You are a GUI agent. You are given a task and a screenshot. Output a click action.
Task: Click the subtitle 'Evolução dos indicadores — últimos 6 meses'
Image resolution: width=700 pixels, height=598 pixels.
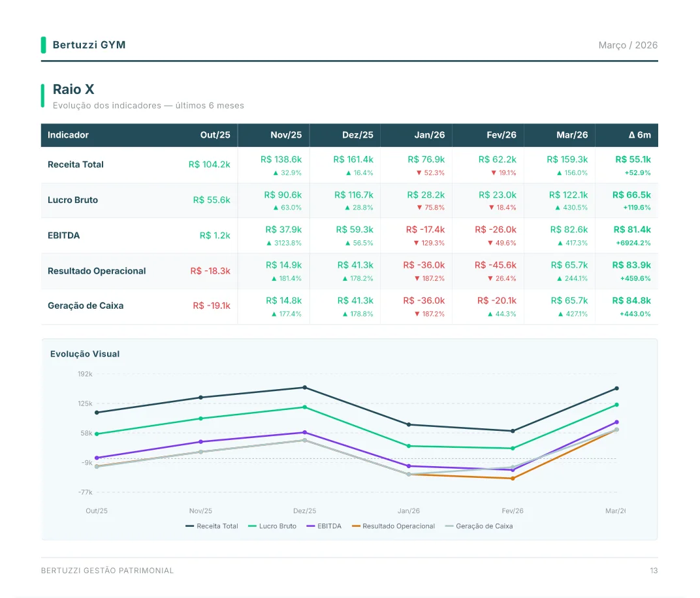coord(148,106)
